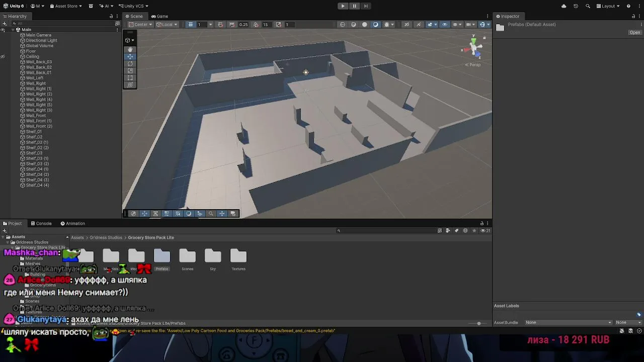This screenshot has height=362, width=644.
Task: Open the Asset Store dropdown
Action: tap(66, 6)
